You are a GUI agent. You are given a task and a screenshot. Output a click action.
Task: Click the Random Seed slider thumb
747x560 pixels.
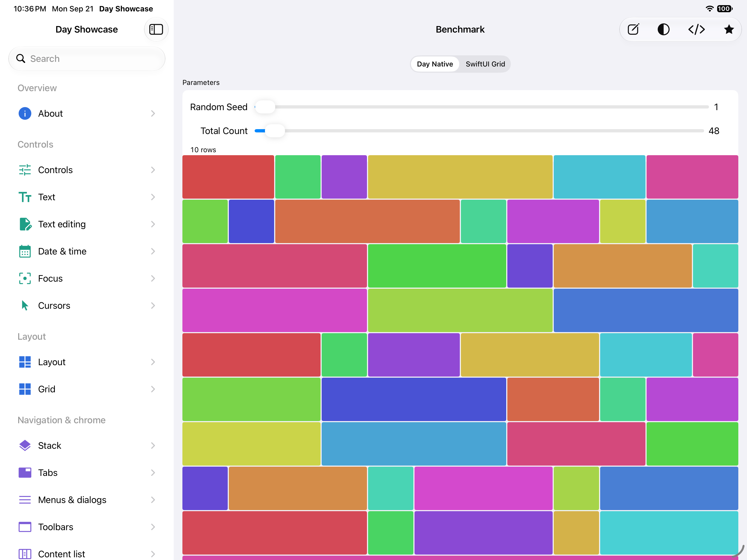265,107
